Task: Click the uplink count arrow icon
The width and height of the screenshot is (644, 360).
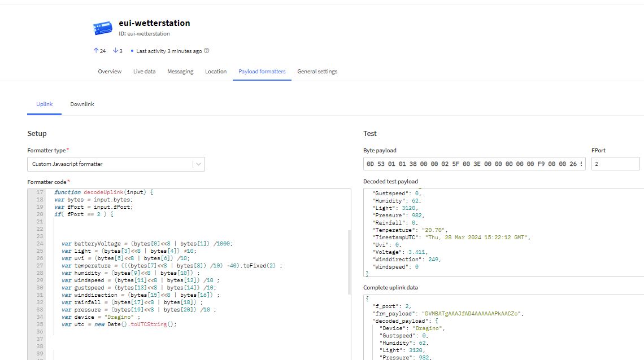Action: 95,50
